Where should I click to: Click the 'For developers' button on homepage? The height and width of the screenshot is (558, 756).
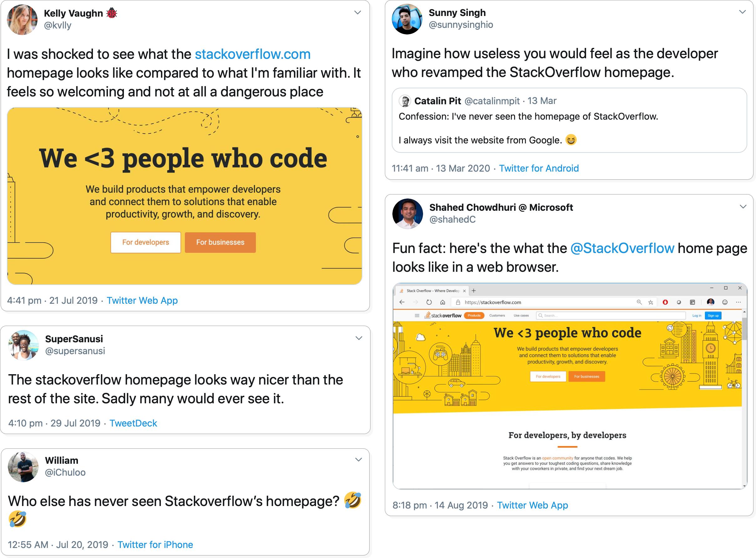[x=146, y=242]
